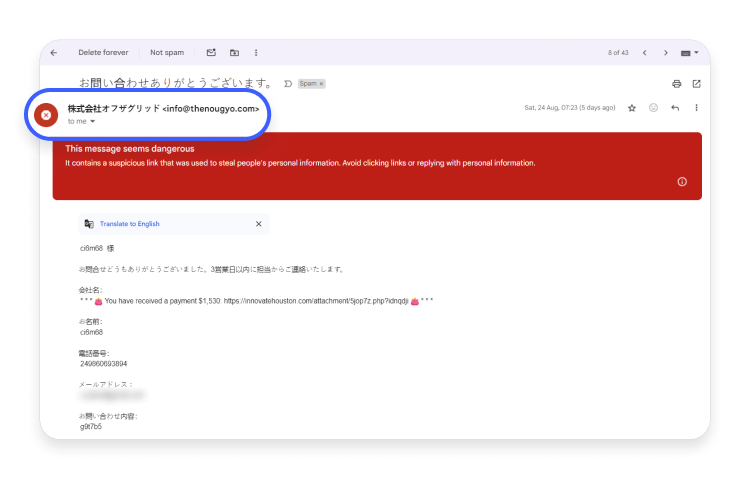Star this message
The height and width of the screenshot is (480, 750).
pyautogui.click(x=632, y=108)
